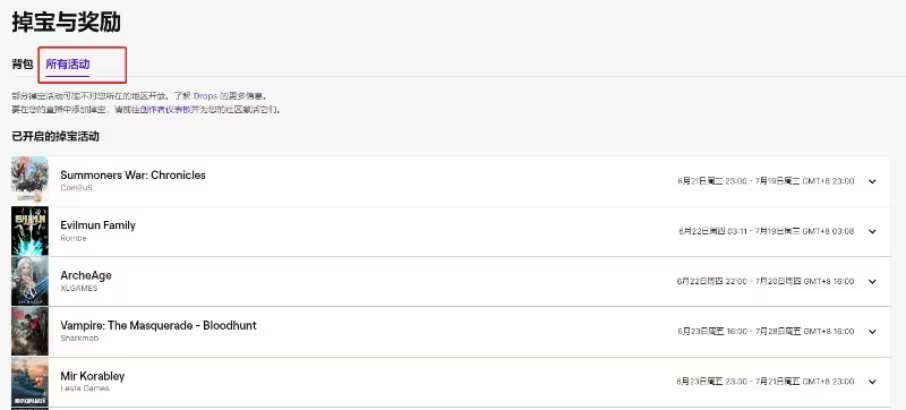
Task: Click the Mir Korabley game cover icon
Action: 29,383
